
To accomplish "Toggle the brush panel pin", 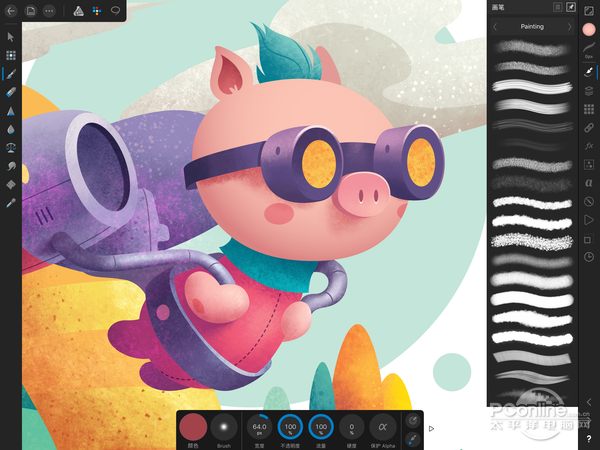I will coord(571,7).
